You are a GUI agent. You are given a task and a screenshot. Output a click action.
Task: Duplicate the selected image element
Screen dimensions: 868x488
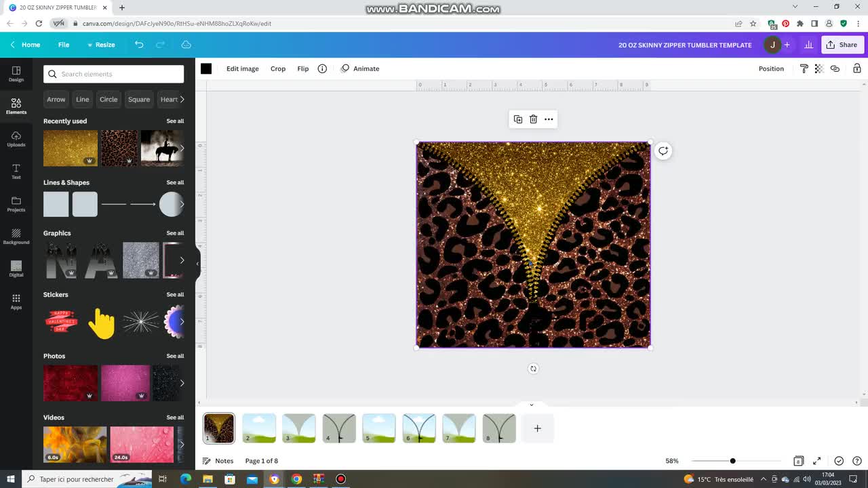(518, 119)
